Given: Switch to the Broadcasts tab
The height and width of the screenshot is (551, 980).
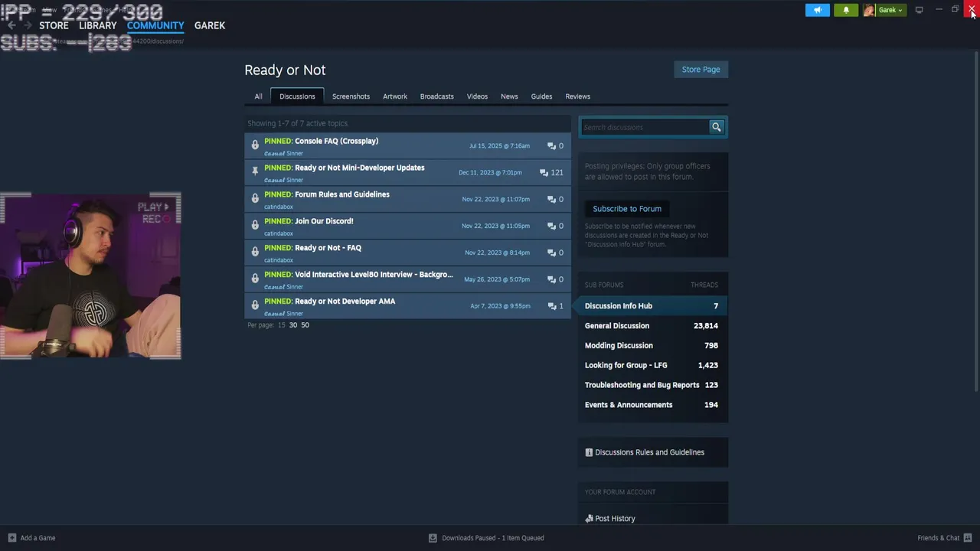Looking at the screenshot, I should [x=436, y=96].
